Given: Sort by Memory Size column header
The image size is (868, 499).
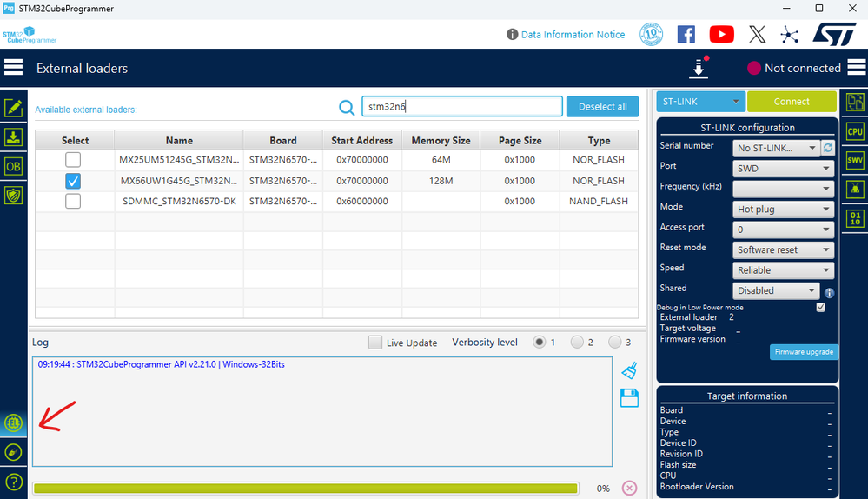Looking at the screenshot, I should click(441, 140).
